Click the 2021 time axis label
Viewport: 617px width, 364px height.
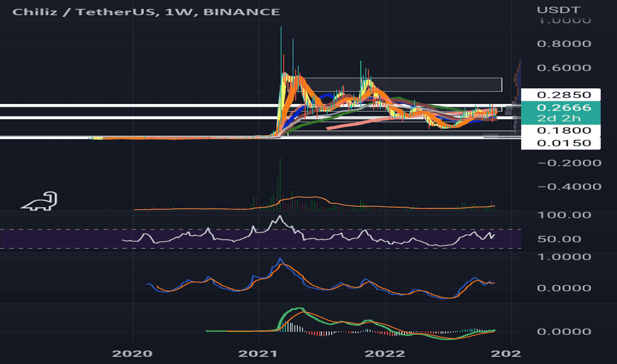(x=258, y=353)
